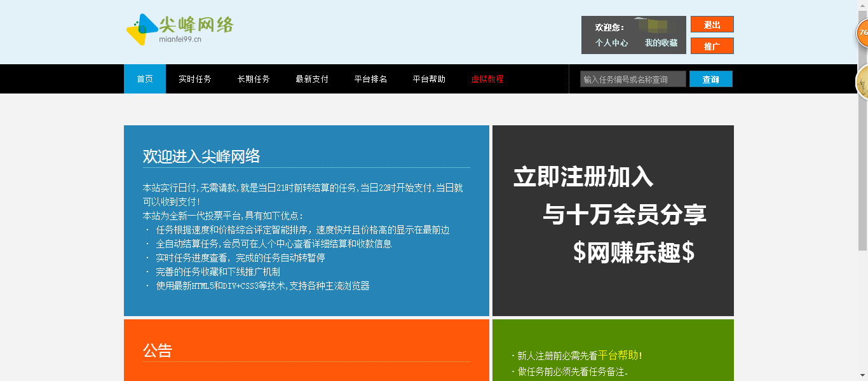
Task: Click the 退出 logout button
Action: (712, 24)
